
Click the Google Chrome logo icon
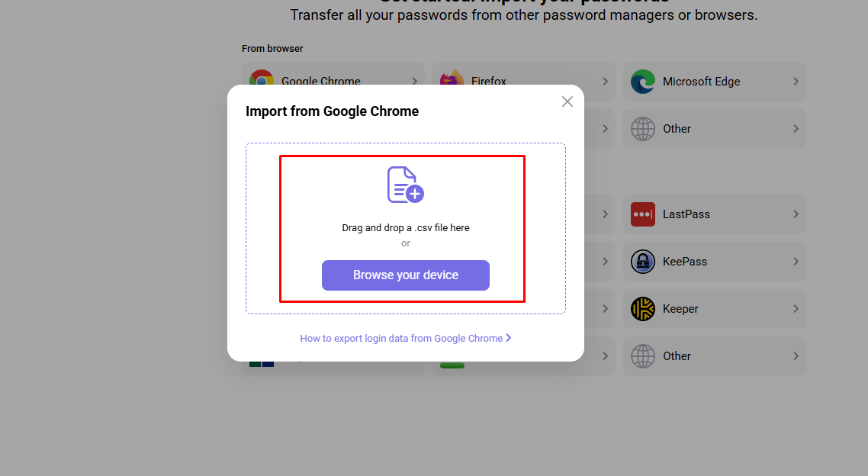(x=261, y=79)
